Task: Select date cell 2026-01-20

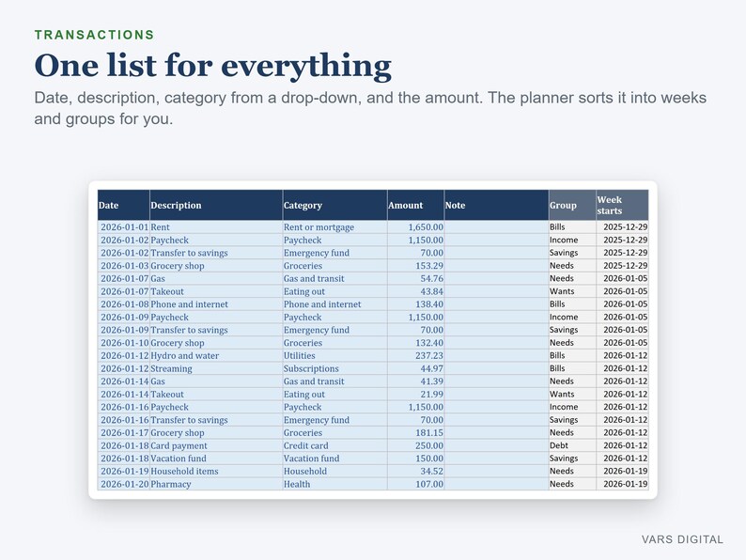Action: tap(124, 484)
